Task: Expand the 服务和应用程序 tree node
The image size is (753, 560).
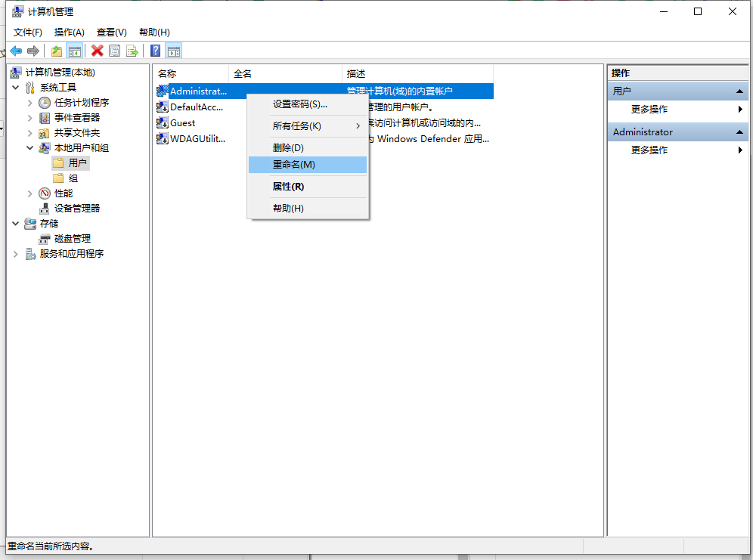Action: (16, 254)
